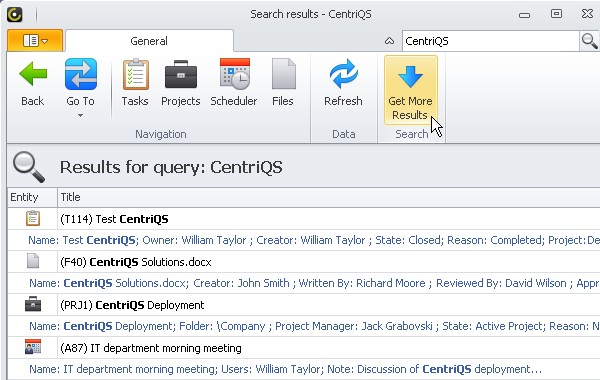Viewport: 600px width, 380px height.
Task: Click the task entity icon for T114
Action: [x=33, y=218]
